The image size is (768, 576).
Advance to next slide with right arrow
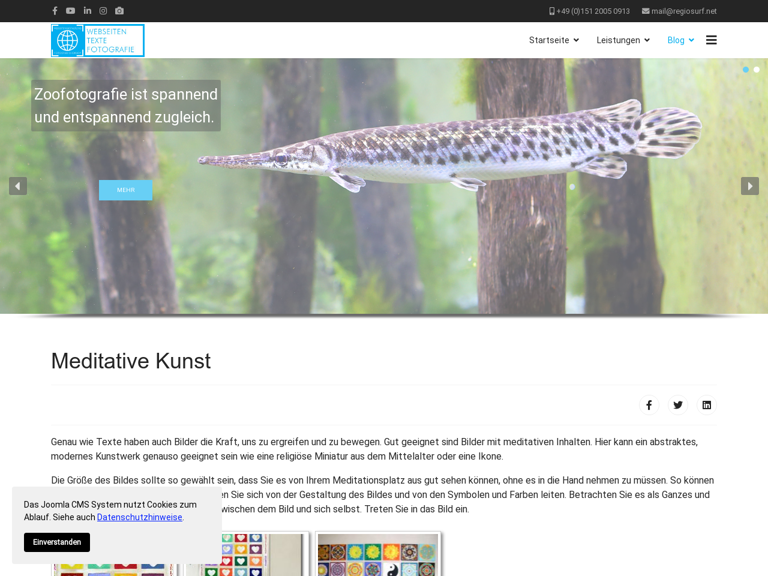pos(750,186)
